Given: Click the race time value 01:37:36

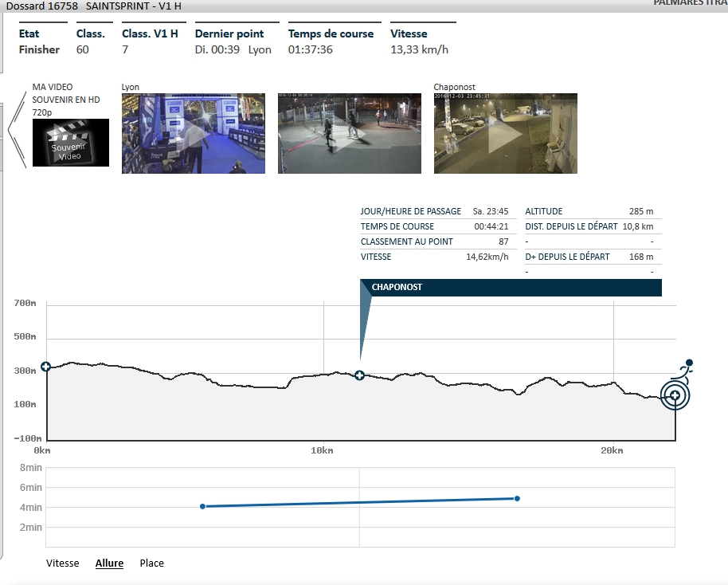Looking at the screenshot, I should point(310,49).
